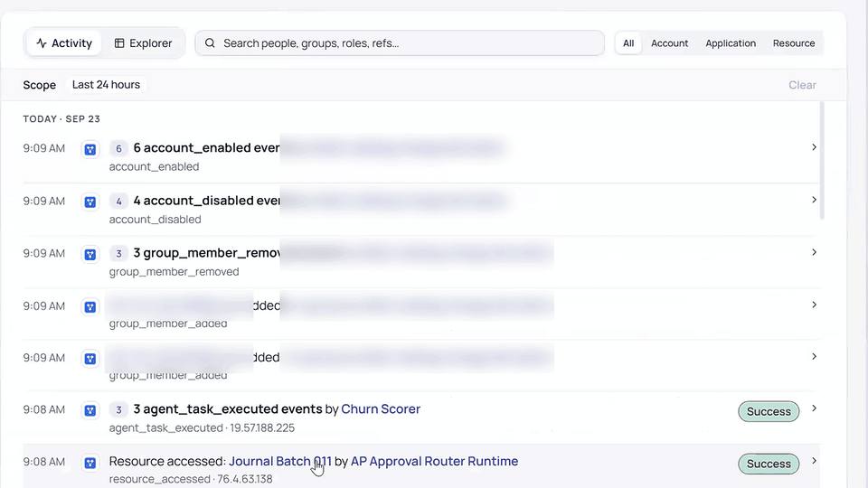Click the count badge 6 on account_enabled
The image size is (868, 488).
118,148
